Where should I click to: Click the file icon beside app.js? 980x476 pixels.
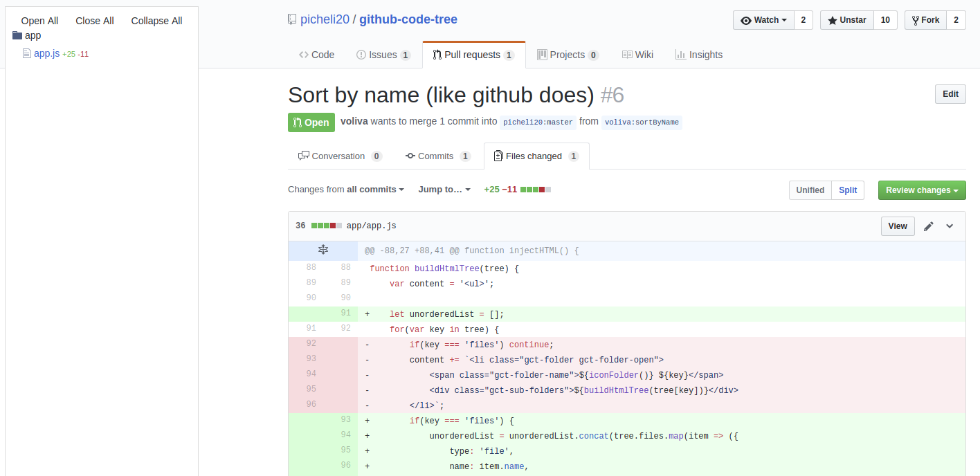pyautogui.click(x=27, y=53)
